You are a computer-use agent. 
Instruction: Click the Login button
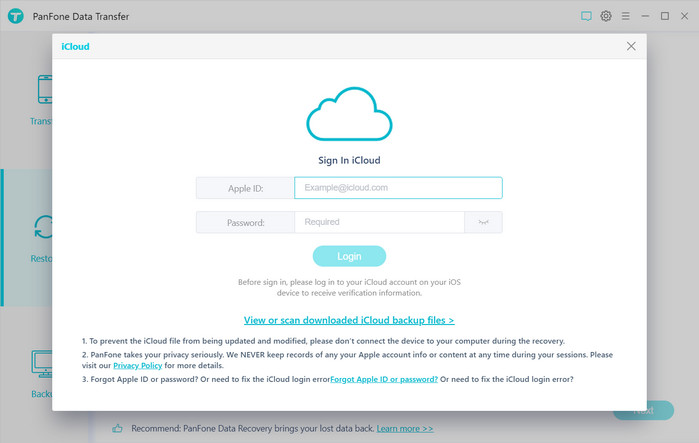(349, 256)
